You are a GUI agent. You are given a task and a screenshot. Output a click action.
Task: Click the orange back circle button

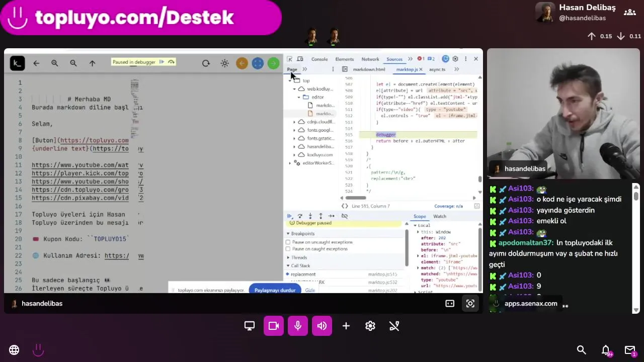[242, 63]
